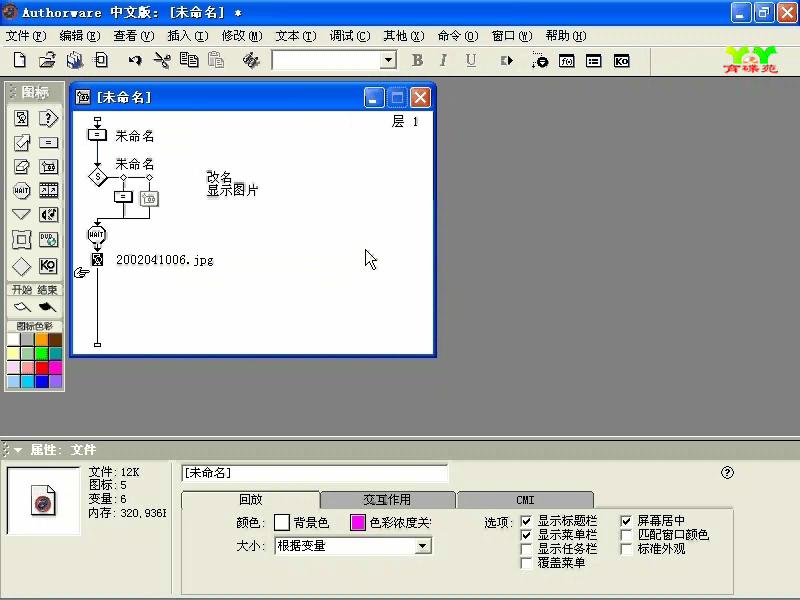Screen dimensions: 800x600
Task: Switch to the 交互作用 tab
Action: [387, 499]
